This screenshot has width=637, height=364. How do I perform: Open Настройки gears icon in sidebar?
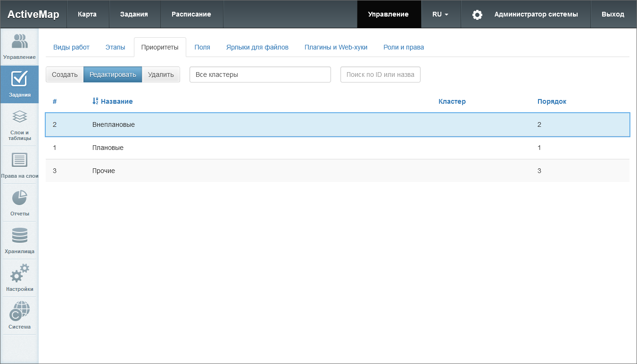click(x=19, y=278)
